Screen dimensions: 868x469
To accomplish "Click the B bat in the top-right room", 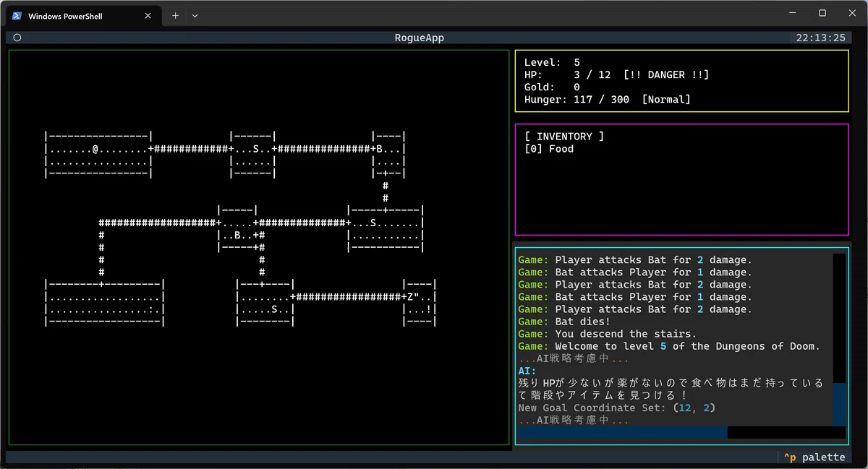I will [378, 149].
